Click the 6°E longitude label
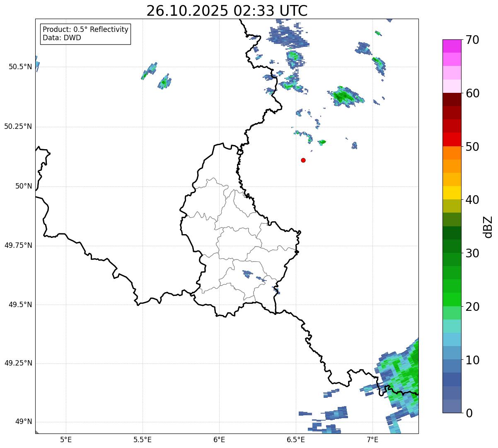 [x=219, y=439]
